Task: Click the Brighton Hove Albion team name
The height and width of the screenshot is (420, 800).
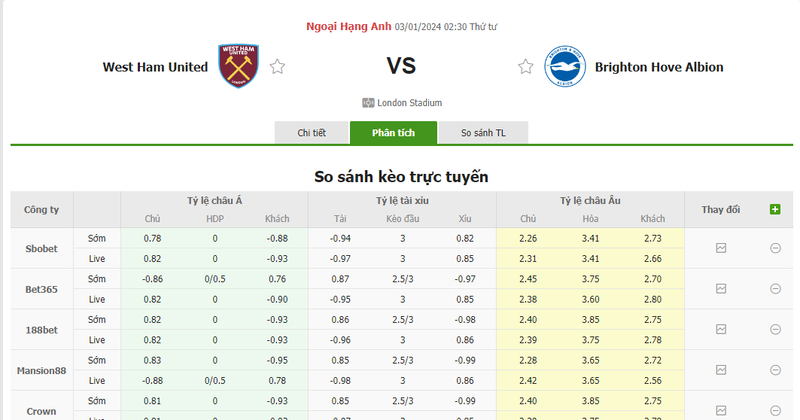Action: click(658, 67)
